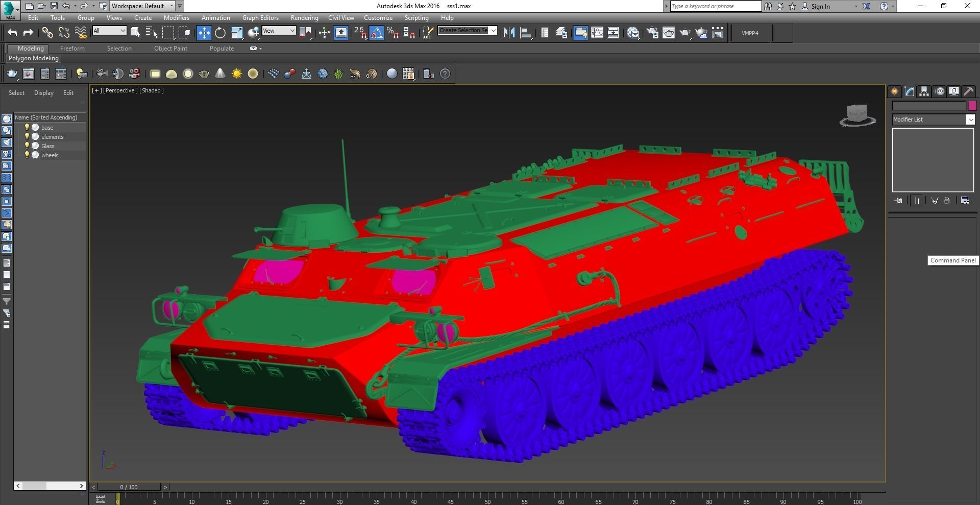Toggle Angle Snap

(x=377, y=33)
